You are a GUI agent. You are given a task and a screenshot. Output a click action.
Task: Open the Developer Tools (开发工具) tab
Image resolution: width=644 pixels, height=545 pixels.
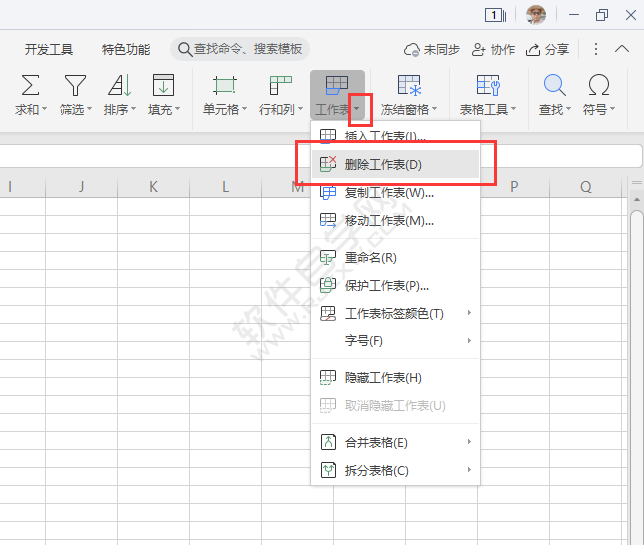49,50
